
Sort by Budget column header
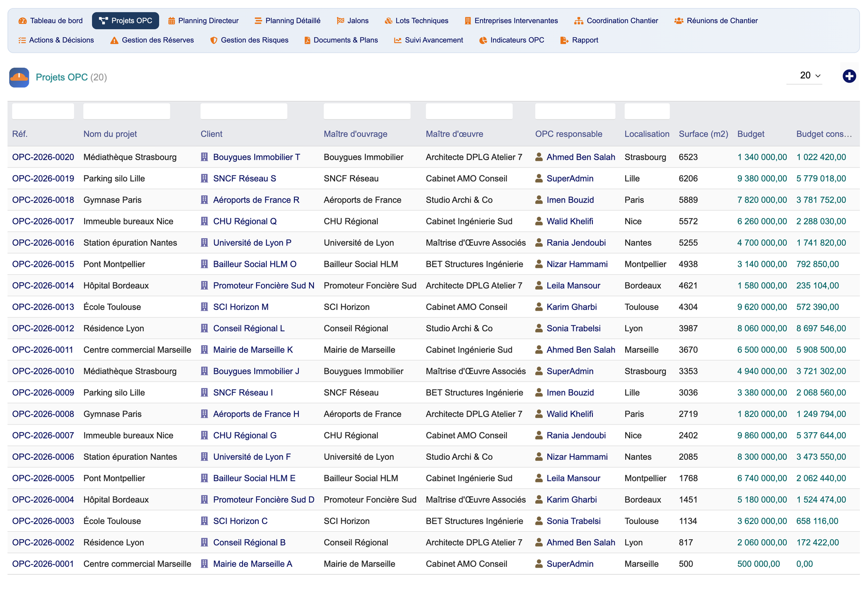click(751, 134)
